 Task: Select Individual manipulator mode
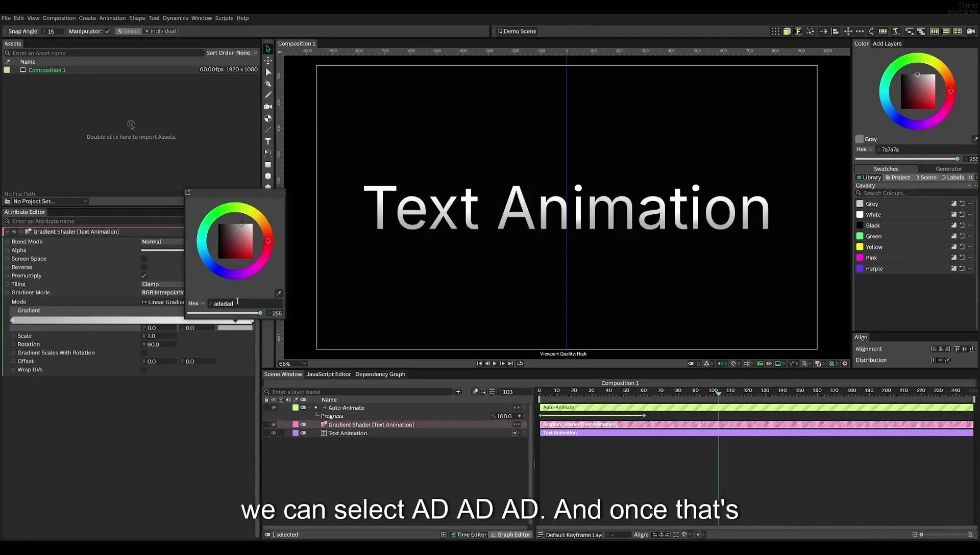click(x=160, y=31)
